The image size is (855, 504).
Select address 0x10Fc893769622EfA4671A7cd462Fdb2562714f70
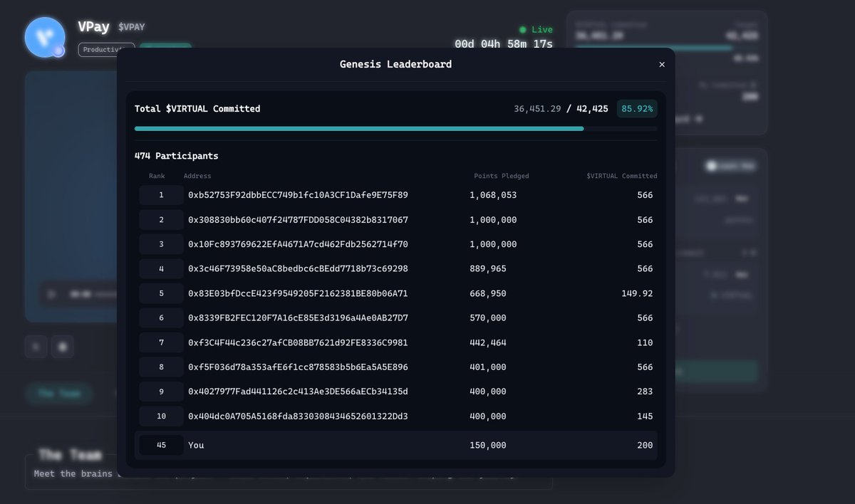298,244
